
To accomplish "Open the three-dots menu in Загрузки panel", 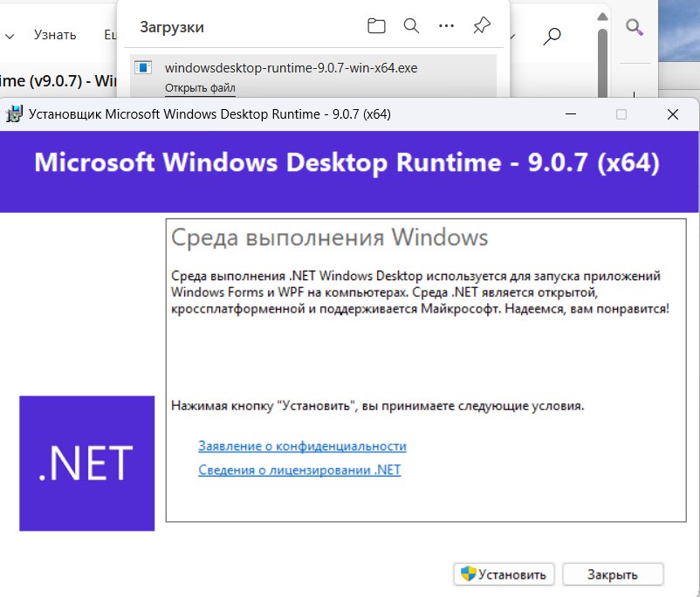I will pyautogui.click(x=446, y=26).
